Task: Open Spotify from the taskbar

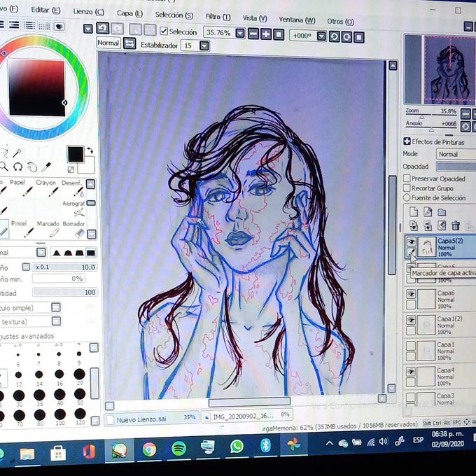Action: coord(178,449)
